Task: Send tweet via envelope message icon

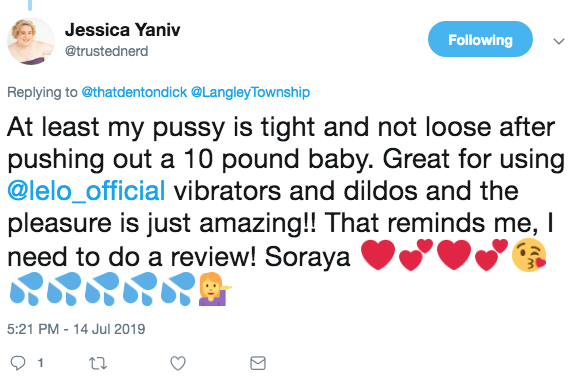Action: pos(258,363)
